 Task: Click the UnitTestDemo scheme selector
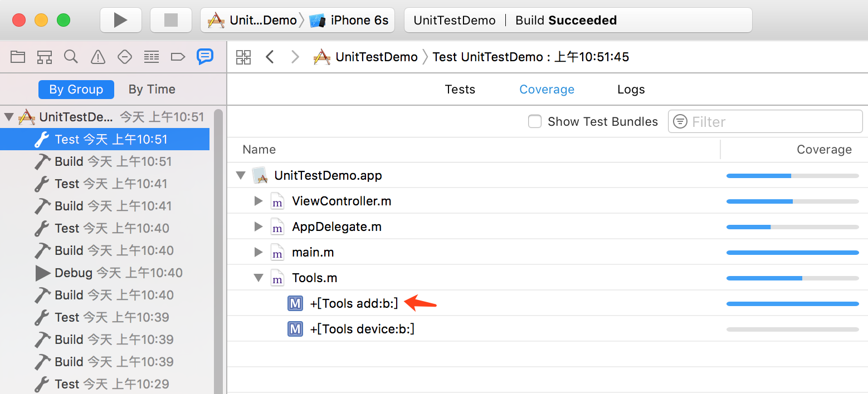click(x=252, y=21)
